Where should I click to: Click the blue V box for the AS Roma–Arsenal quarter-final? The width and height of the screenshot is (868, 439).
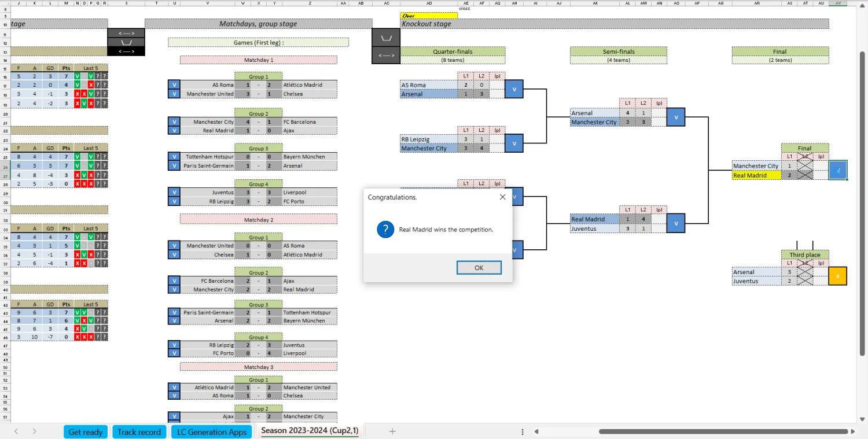click(x=514, y=89)
